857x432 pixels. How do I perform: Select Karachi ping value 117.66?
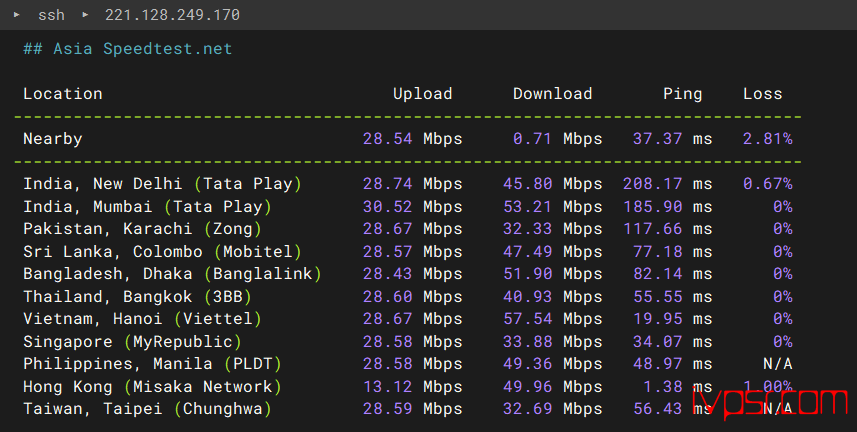652,229
